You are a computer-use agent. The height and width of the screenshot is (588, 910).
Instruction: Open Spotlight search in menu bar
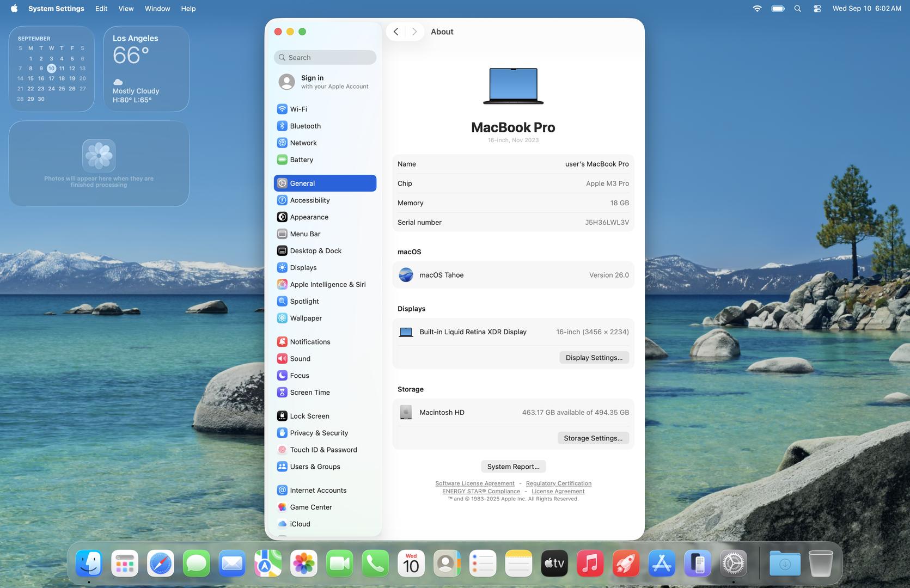798,9
